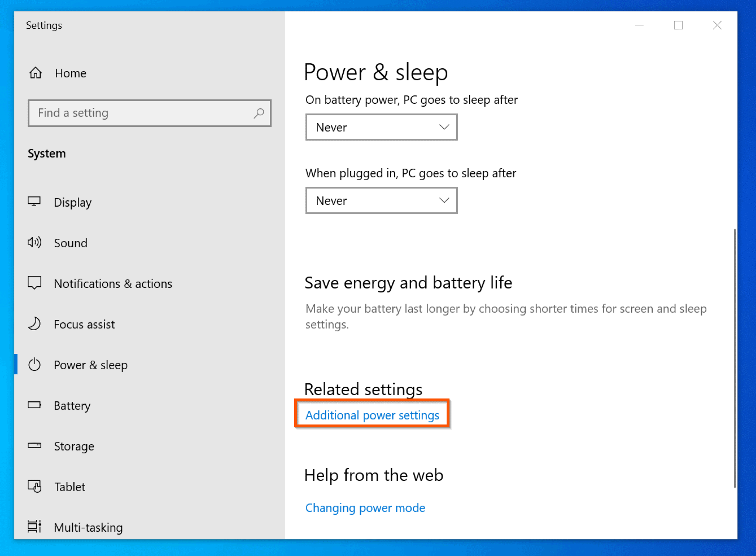This screenshot has height=556, width=756.
Task: Open Additional power settings
Action: click(x=372, y=415)
